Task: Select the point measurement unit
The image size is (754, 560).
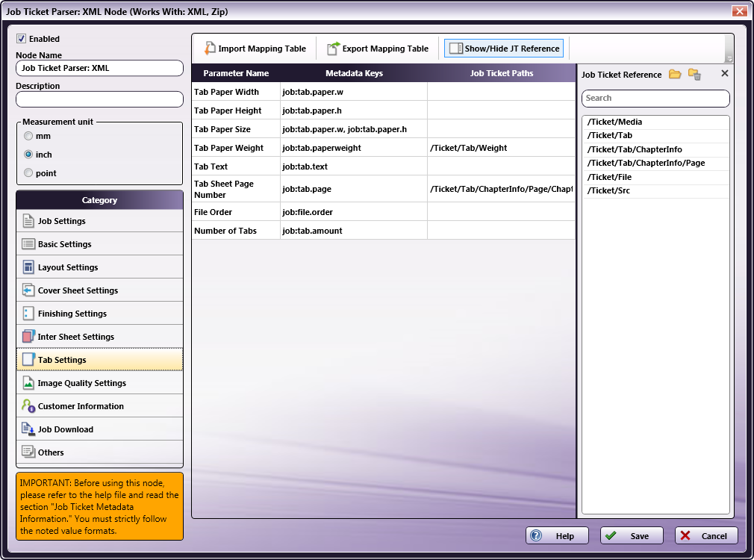Action: click(28, 172)
